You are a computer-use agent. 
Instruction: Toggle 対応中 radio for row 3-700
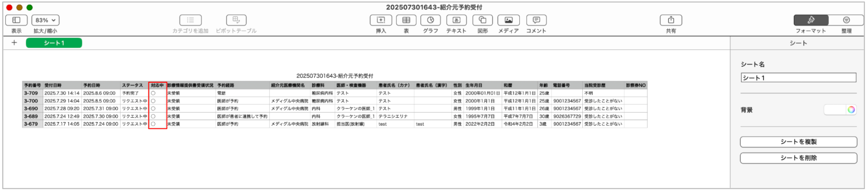click(153, 101)
